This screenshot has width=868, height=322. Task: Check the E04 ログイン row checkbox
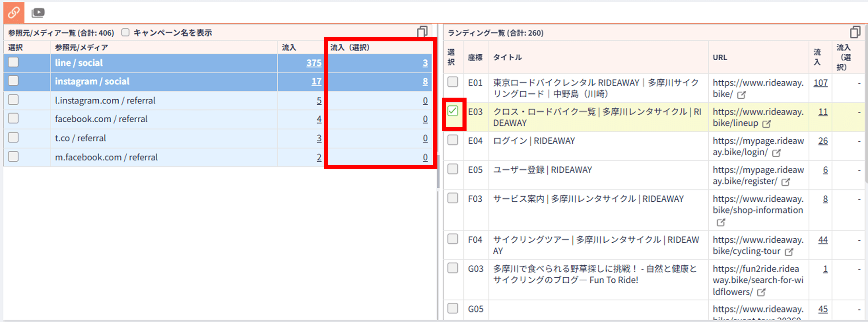pos(453,140)
